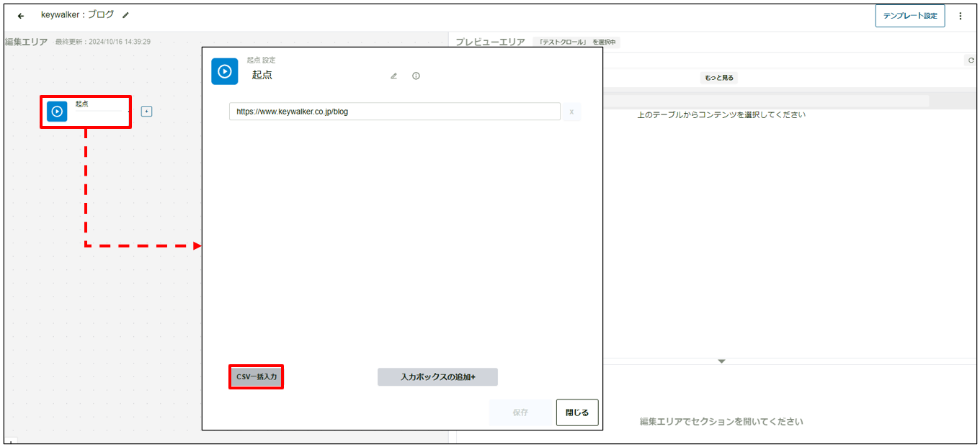The height and width of the screenshot is (447, 980).
Task: Close the dialog with 閉じる button
Action: click(x=577, y=412)
